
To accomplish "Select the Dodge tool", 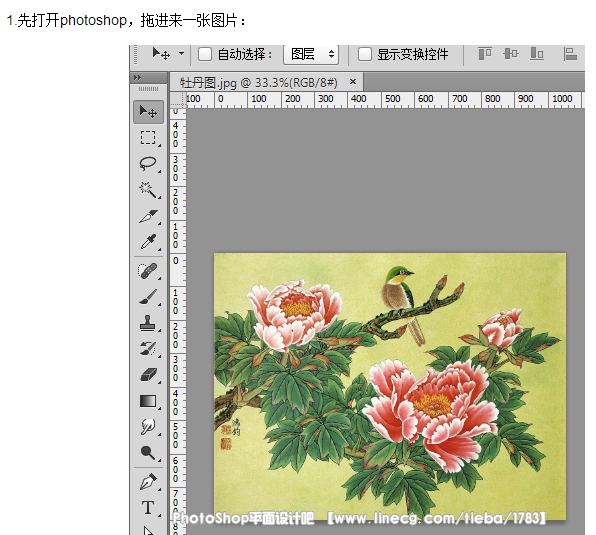I will click(x=148, y=452).
